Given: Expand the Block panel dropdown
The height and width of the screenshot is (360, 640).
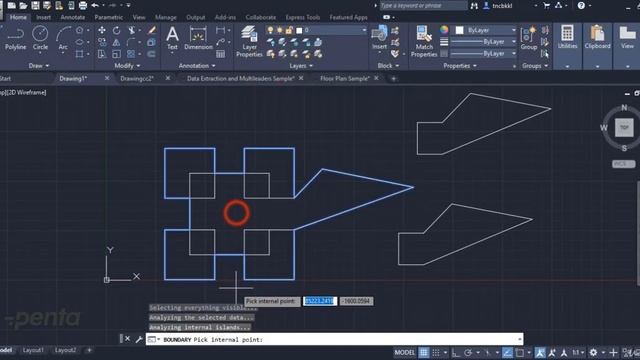Looking at the screenshot, I should point(388,65).
